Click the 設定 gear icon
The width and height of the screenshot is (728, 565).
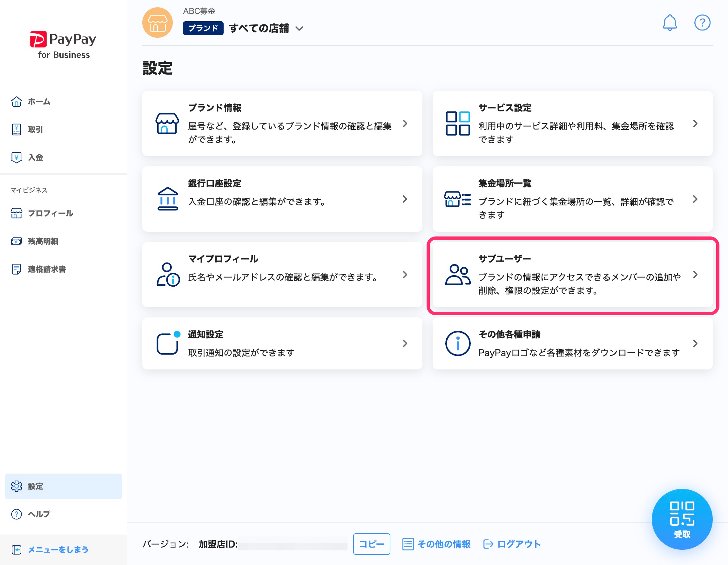(x=16, y=486)
